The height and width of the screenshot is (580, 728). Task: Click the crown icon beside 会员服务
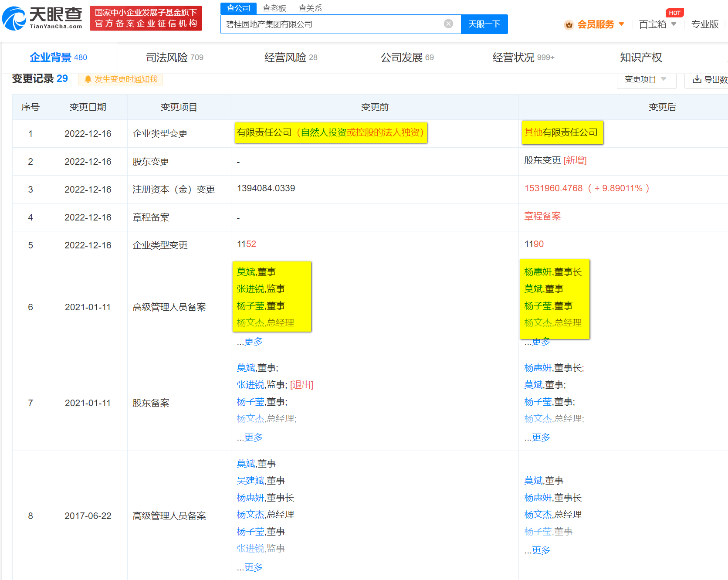(569, 25)
